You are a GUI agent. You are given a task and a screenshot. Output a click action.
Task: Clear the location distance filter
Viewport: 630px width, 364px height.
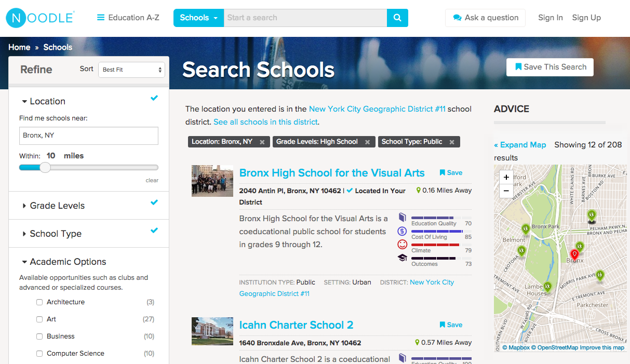[x=152, y=180]
